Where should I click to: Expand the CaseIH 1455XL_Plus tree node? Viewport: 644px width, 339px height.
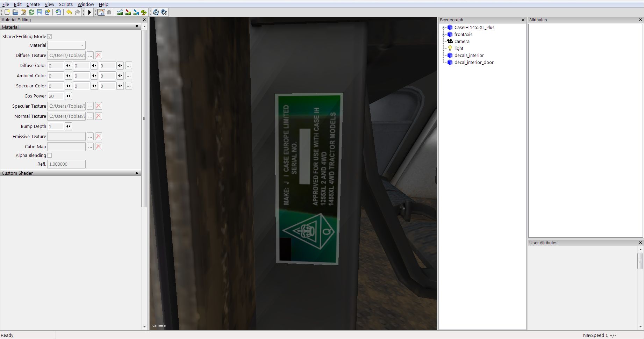[444, 27]
